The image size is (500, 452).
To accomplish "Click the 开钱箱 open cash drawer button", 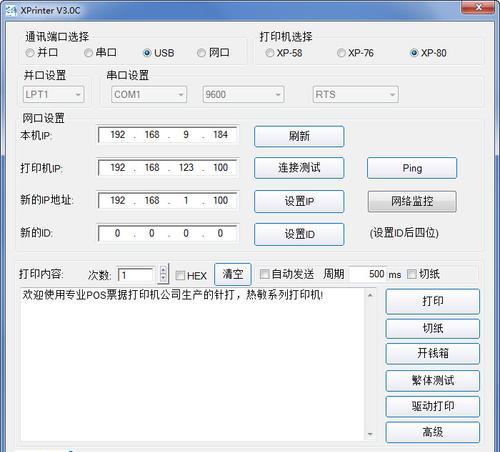I will [x=433, y=353].
